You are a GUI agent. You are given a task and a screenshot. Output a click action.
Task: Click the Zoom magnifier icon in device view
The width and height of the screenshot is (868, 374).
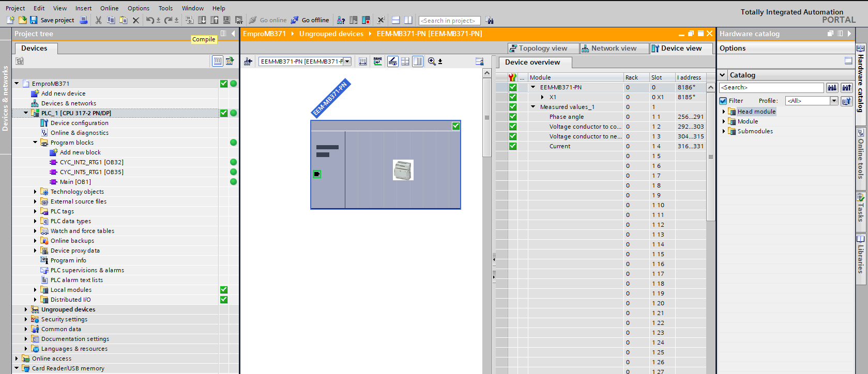click(432, 61)
